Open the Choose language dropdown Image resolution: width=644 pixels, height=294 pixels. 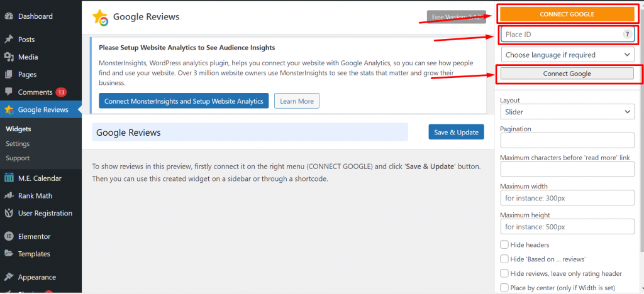point(568,55)
